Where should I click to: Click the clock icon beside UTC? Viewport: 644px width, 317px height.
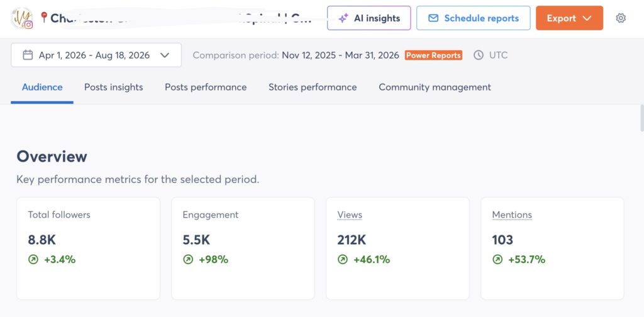pyautogui.click(x=479, y=55)
